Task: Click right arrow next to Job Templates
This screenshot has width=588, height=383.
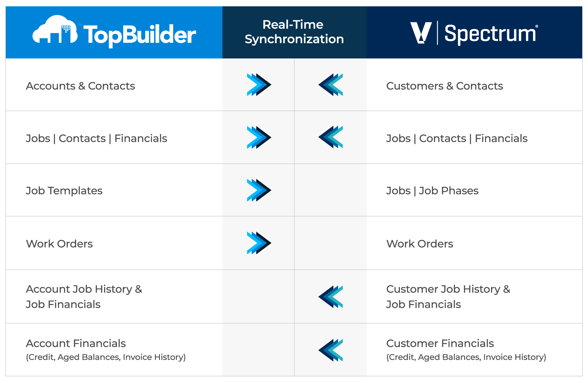Action: point(259,190)
